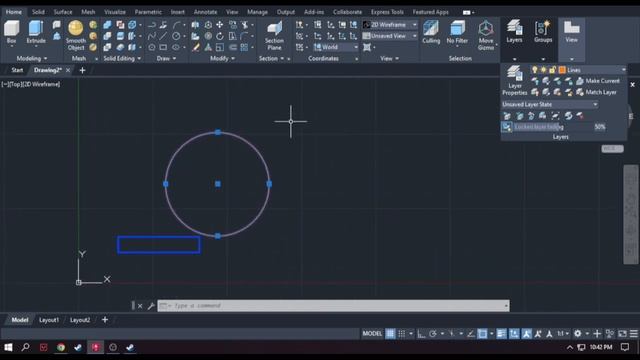Image resolution: width=640 pixels, height=360 pixels.
Task: Select the Line draw tool
Action: coord(163,36)
